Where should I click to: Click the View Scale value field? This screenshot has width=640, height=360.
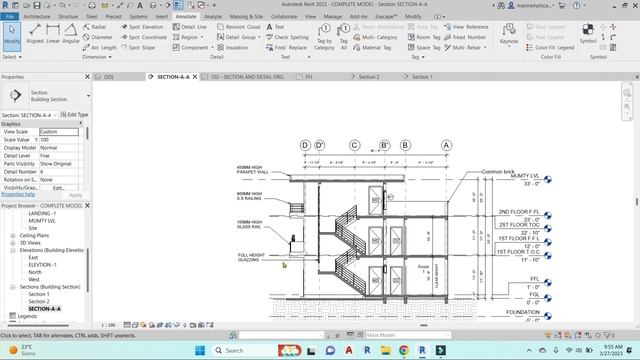point(59,132)
